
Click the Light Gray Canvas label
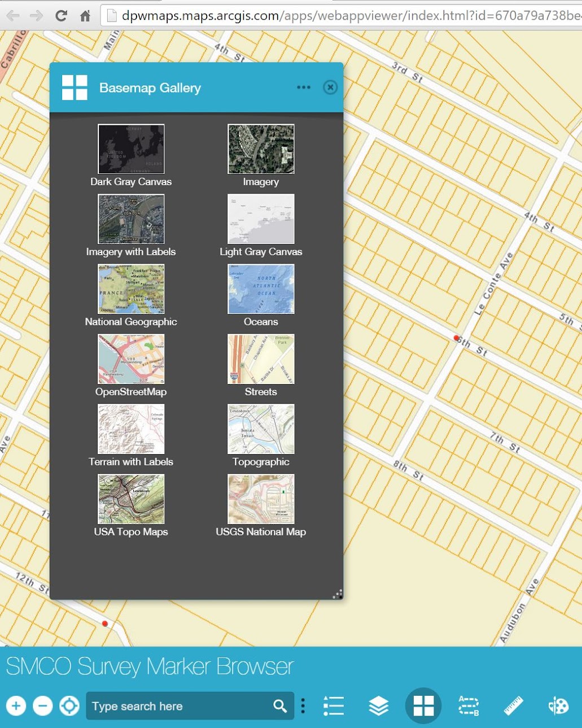coord(261,252)
